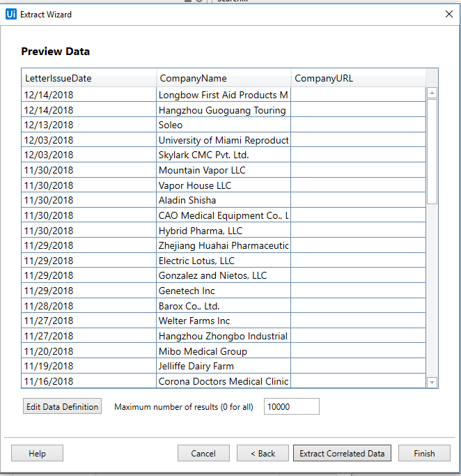Click the Edit Data Definition button
This screenshot has height=476, width=461.
pos(62,406)
